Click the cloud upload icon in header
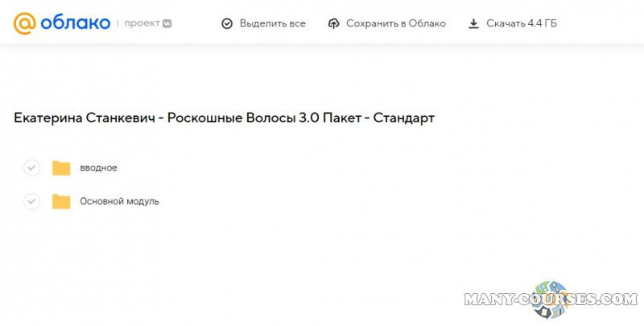The image size is (644, 326). [334, 23]
